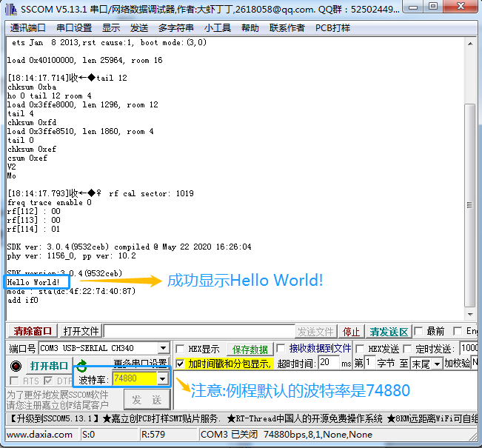
Task: Click the 74880 baud rate field
Action: 135,378
